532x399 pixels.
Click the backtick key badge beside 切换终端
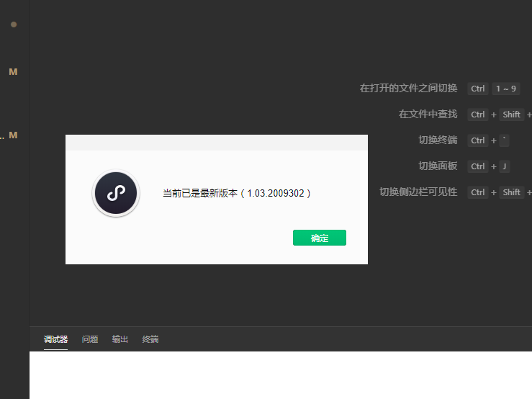click(x=505, y=140)
